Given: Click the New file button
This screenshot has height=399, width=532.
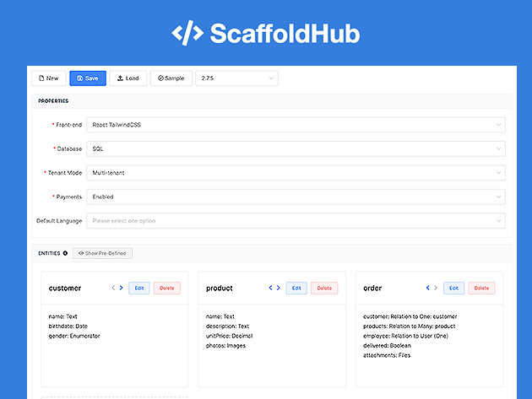Looking at the screenshot, I should [x=48, y=78].
